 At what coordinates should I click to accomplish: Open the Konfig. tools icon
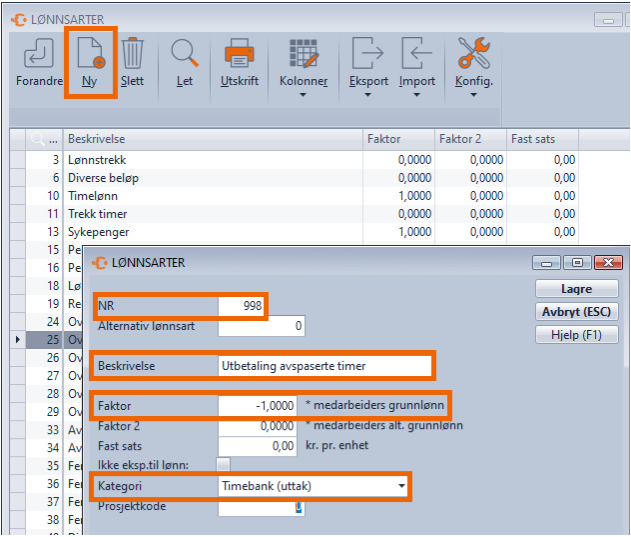(474, 53)
